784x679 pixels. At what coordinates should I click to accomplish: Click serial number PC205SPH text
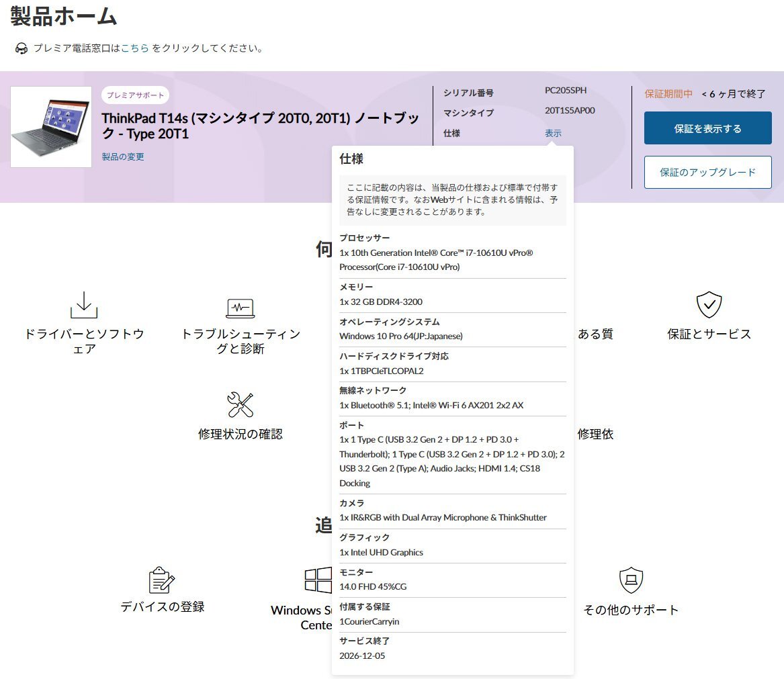pyautogui.click(x=566, y=91)
